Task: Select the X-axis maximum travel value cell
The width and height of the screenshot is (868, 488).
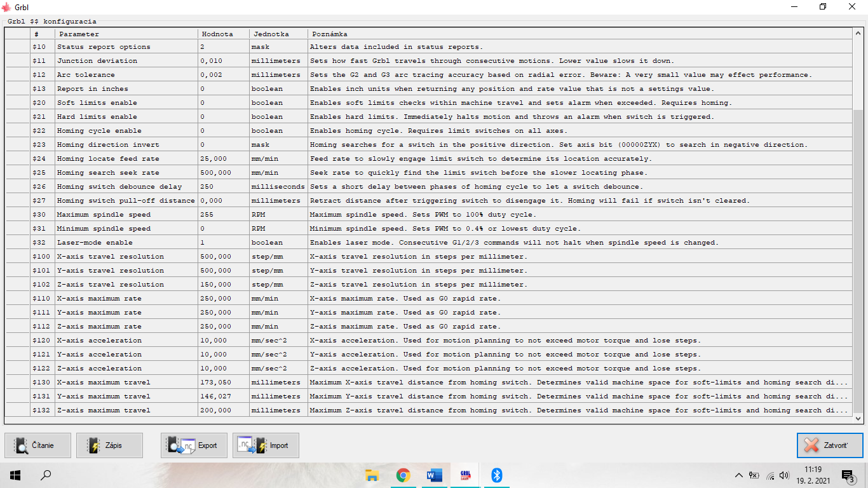Action: point(223,383)
